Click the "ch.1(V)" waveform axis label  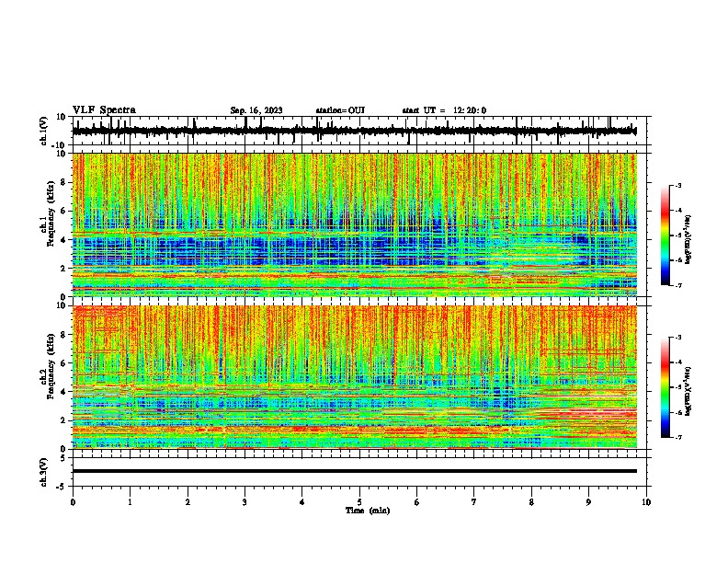pos(44,131)
